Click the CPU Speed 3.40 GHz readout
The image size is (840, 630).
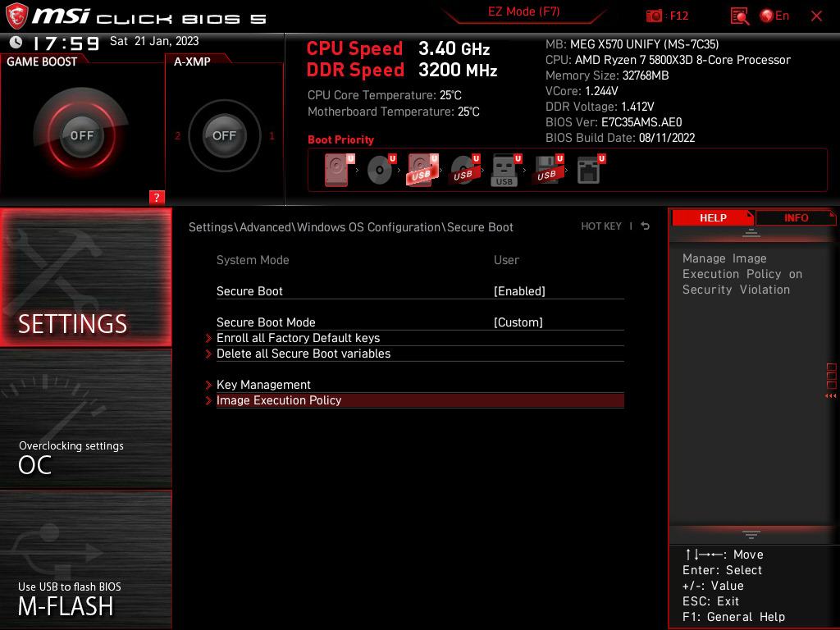(x=398, y=48)
